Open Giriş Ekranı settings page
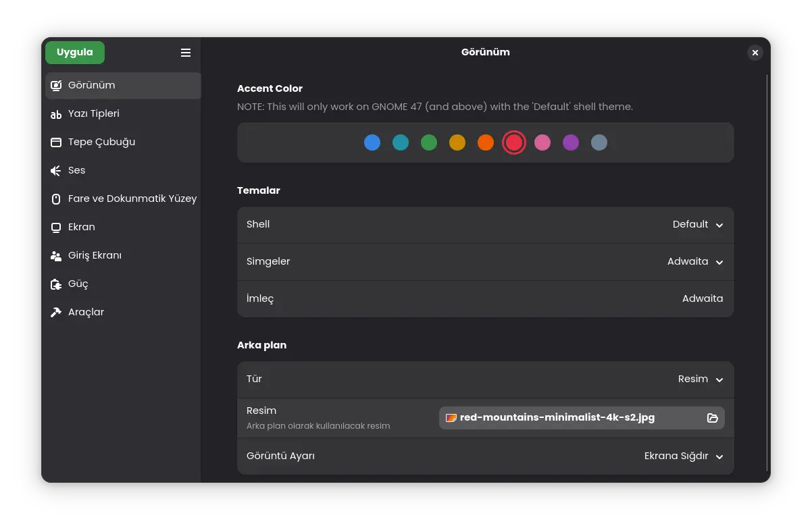The width and height of the screenshot is (812, 528). click(123, 256)
